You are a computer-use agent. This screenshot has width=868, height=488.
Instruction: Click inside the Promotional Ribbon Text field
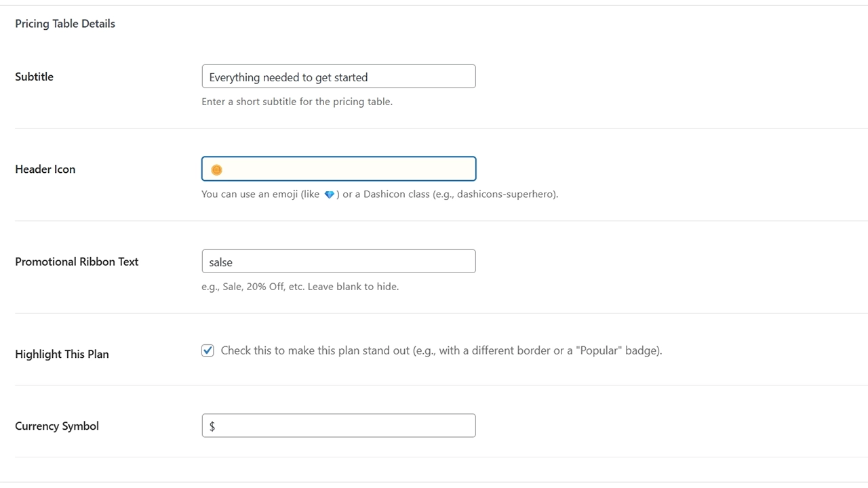[338, 262]
